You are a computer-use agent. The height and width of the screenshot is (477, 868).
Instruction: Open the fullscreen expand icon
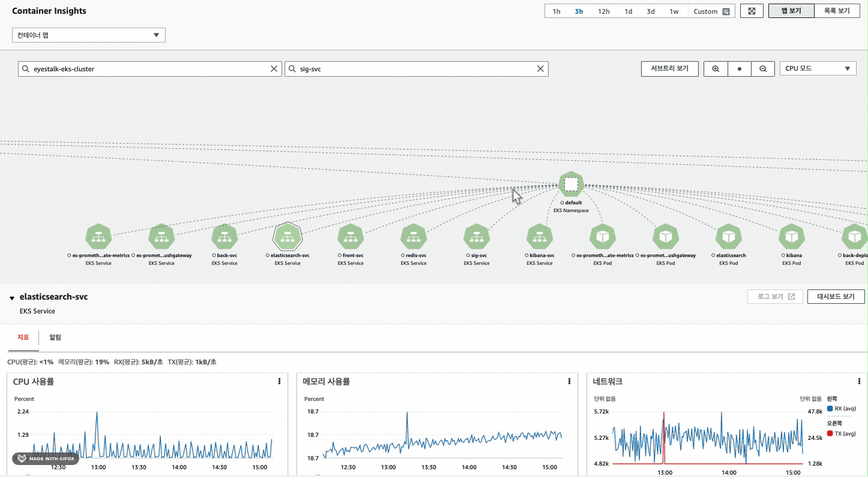(752, 11)
